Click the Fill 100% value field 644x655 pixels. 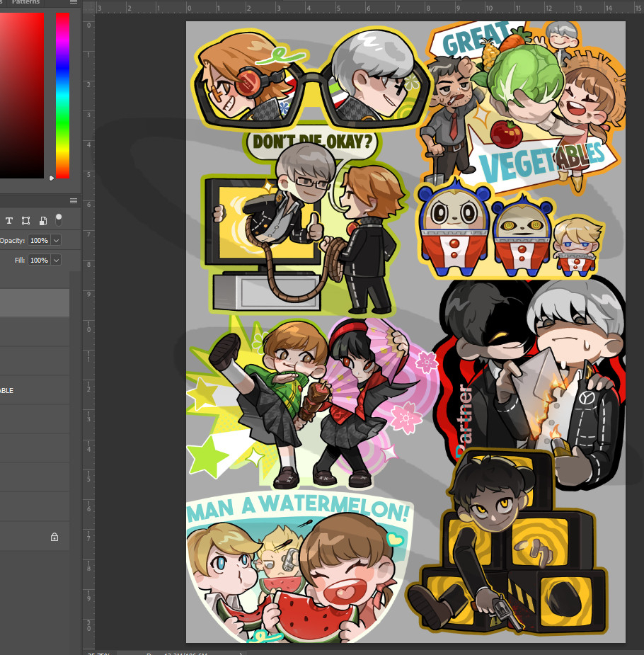39,261
